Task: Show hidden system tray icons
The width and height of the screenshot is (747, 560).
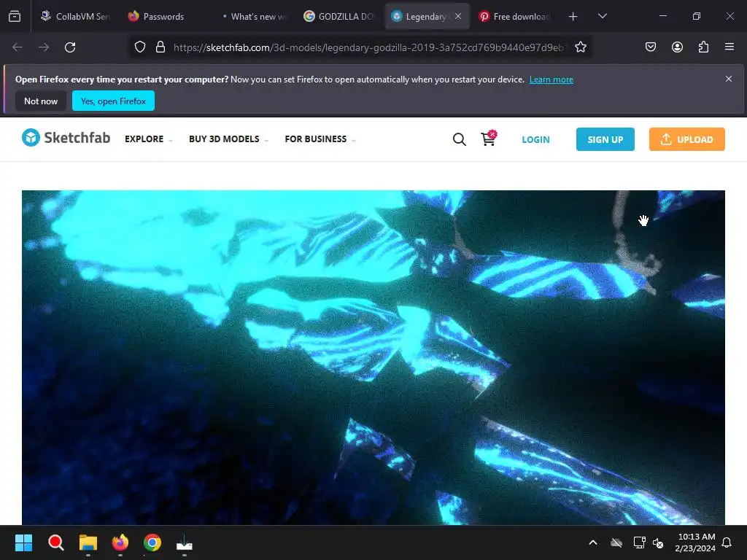Action: point(593,542)
